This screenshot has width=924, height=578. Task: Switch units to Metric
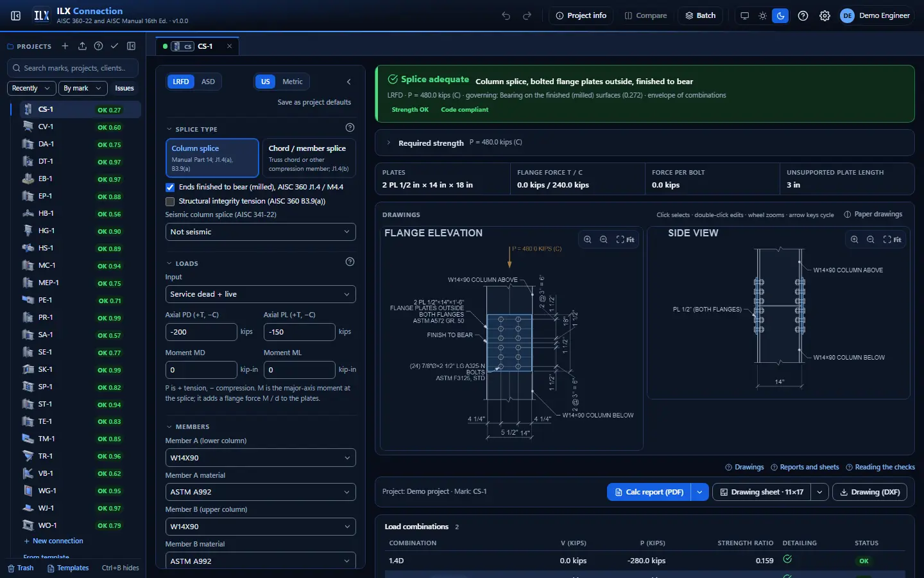point(293,82)
